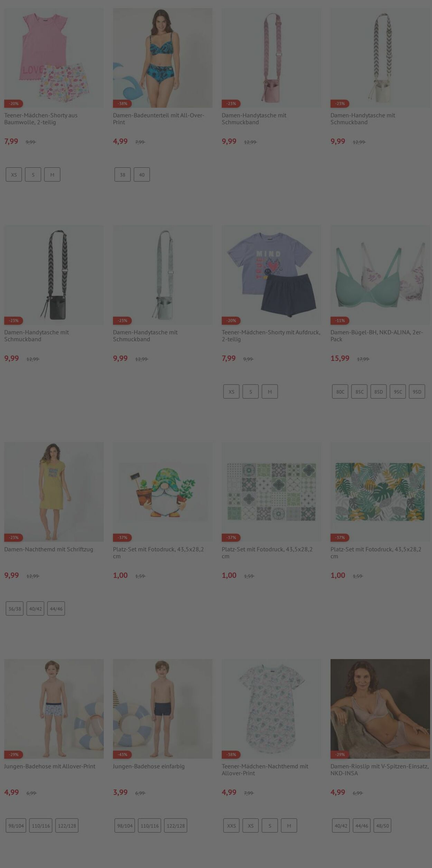Open the Teener-Mädchen-Shorty aus Baumwolle product image
Viewport: 432px width, 868px height.
tap(54, 58)
